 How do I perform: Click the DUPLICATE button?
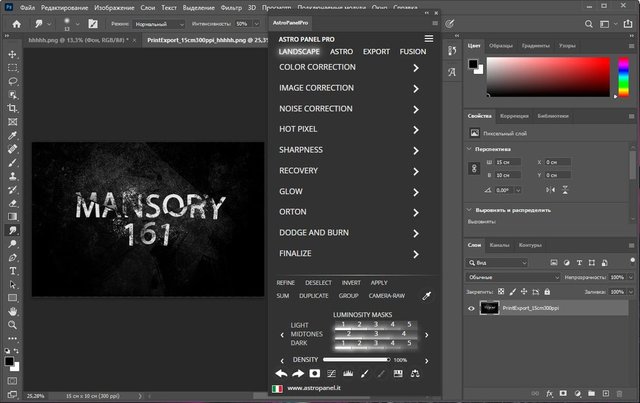[x=313, y=296]
